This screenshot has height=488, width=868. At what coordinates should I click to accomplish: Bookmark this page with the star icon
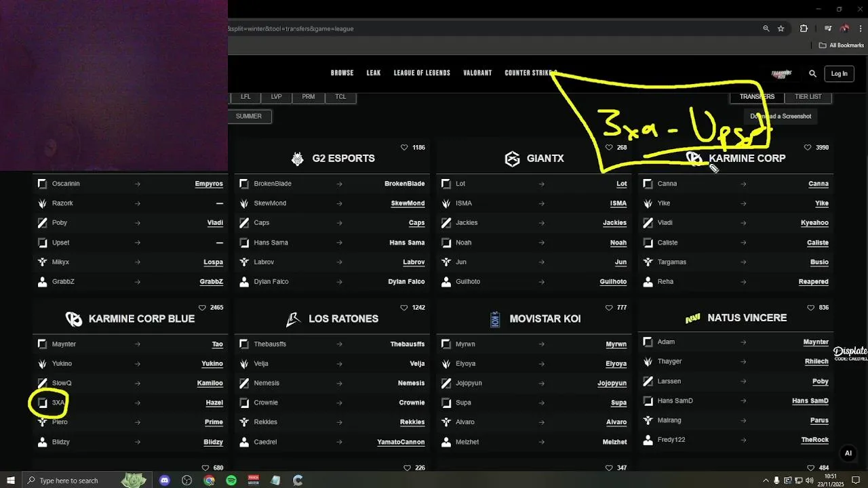pos(781,28)
